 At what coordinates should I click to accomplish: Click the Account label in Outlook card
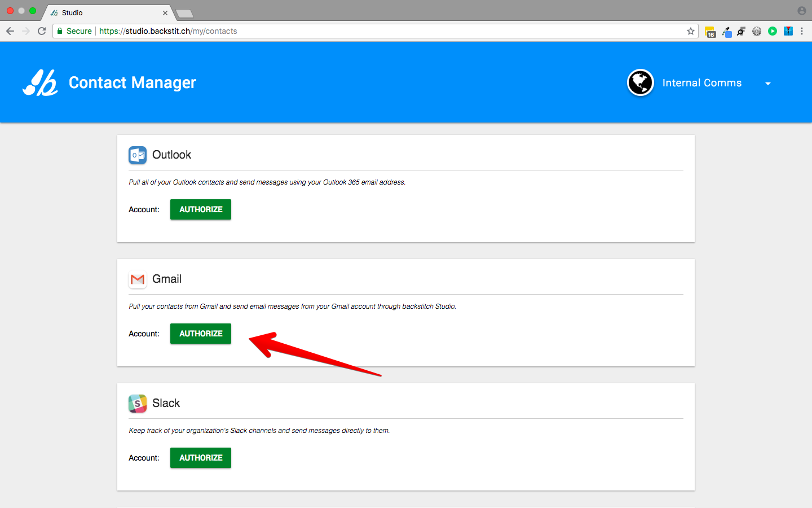click(144, 209)
